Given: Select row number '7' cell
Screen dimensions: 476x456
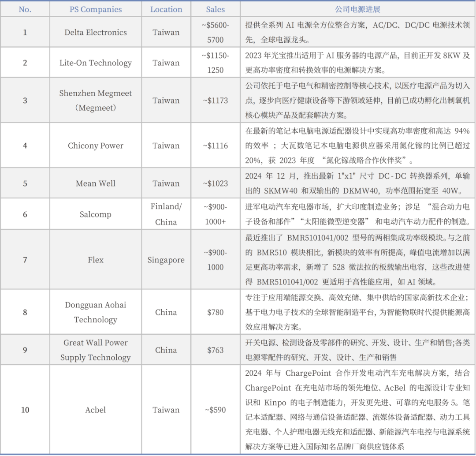Looking at the screenshot, I should [25, 260].
